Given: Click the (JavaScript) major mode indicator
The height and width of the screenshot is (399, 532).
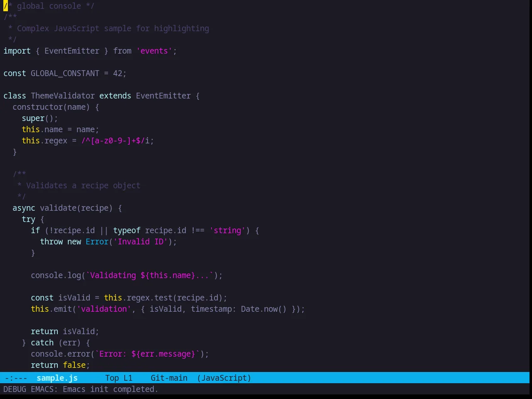Looking at the screenshot, I should click(x=224, y=378).
